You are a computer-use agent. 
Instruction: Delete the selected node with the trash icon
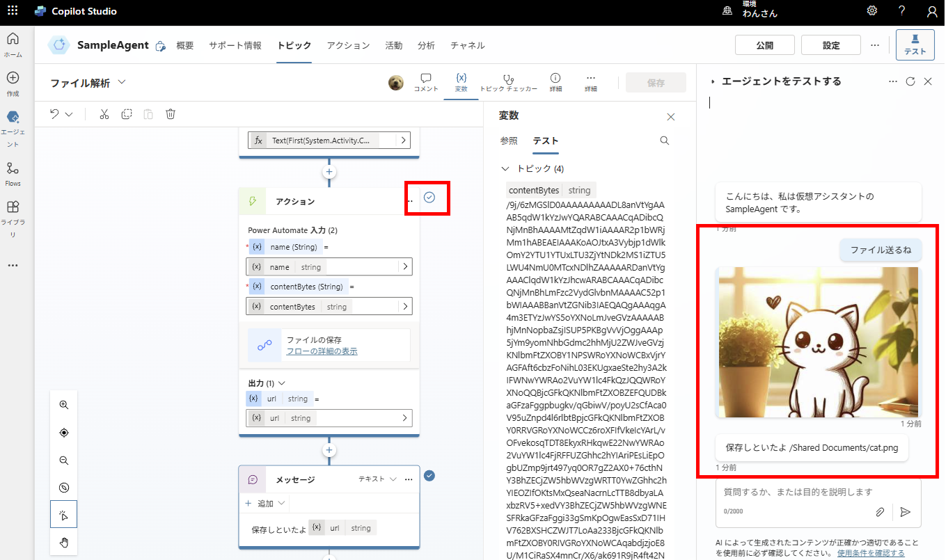click(x=171, y=113)
